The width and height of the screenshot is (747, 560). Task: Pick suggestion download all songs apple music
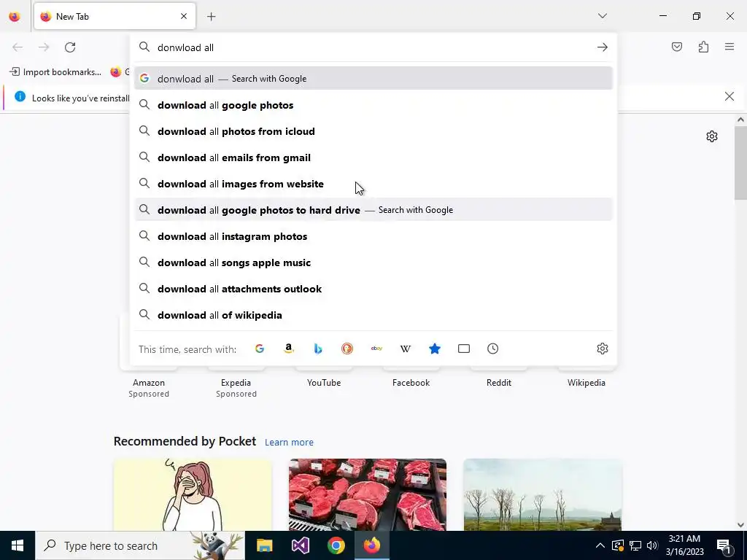[373, 262]
